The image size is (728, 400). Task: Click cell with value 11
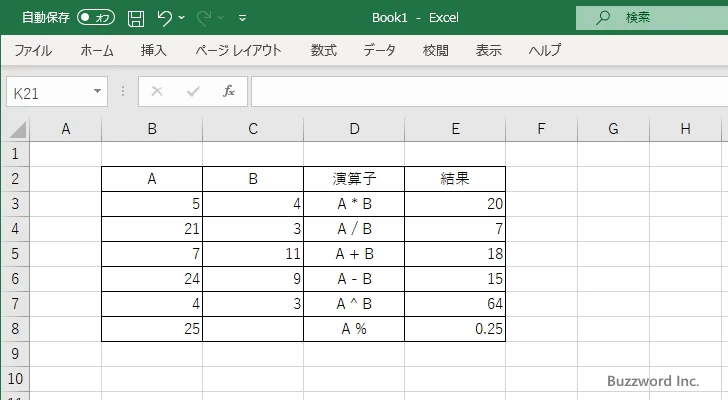253,254
